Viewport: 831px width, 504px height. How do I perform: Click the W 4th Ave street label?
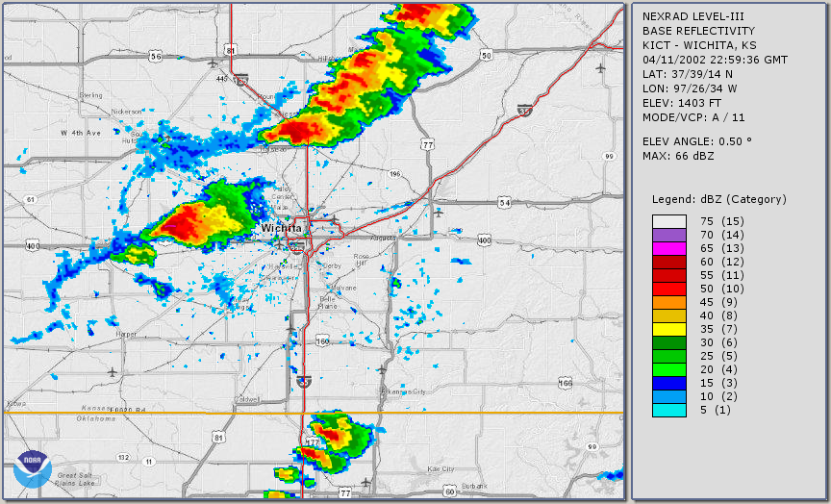(81, 133)
